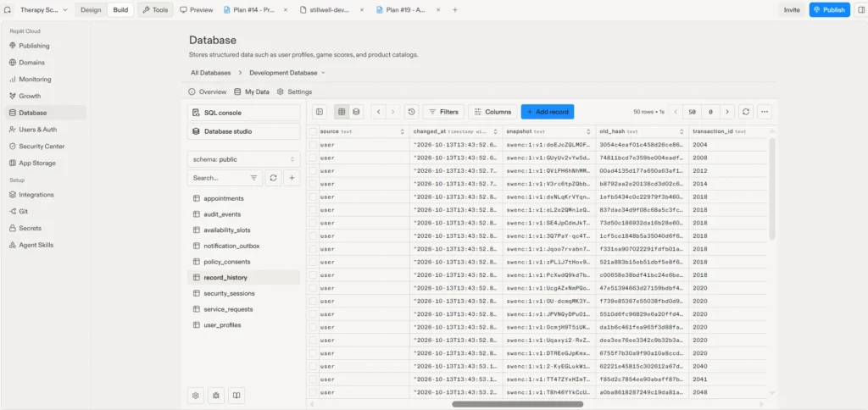
Task: Check the row with transaction_id 2040
Action: point(314,366)
